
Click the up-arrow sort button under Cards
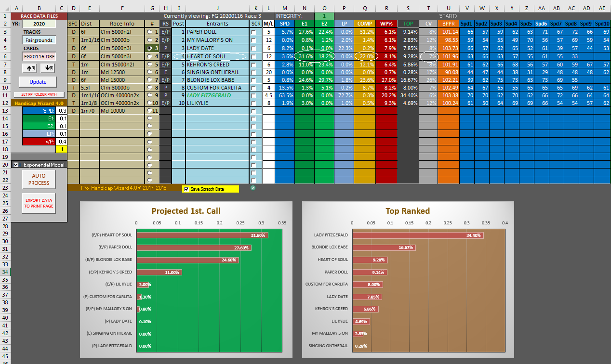point(30,68)
